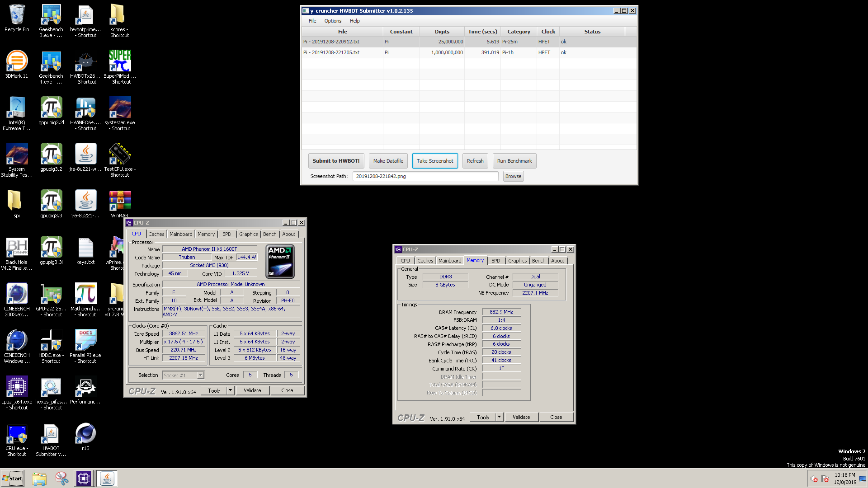The height and width of the screenshot is (488, 868).
Task: Click Validate in right CPU-Z Memory window
Action: tap(521, 417)
